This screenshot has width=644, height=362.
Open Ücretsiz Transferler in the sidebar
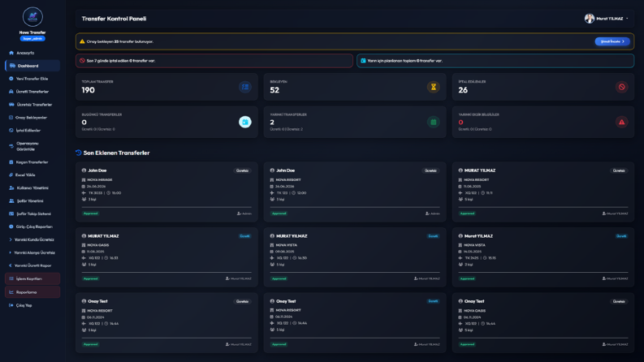pyautogui.click(x=32, y=105)
